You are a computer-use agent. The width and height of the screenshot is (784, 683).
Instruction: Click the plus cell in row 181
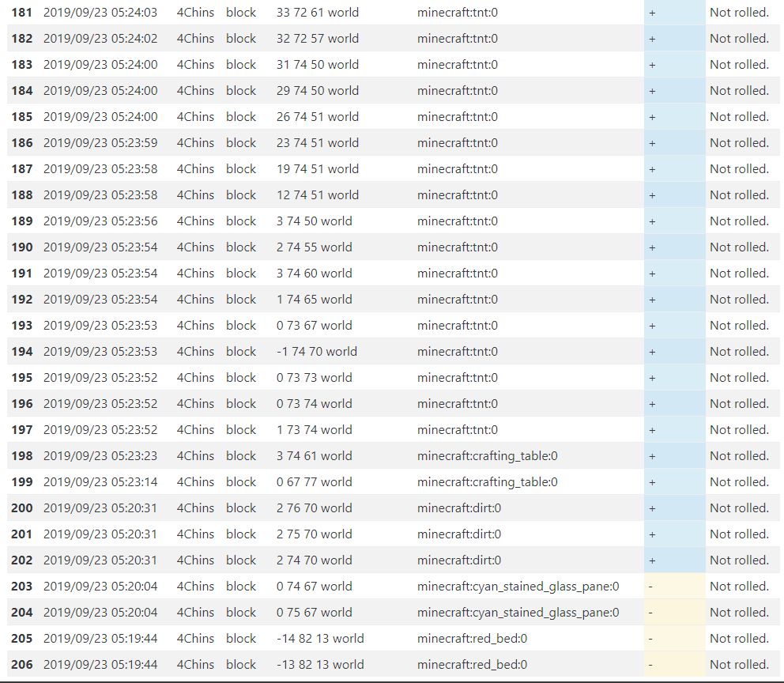(x=674, y=13)
